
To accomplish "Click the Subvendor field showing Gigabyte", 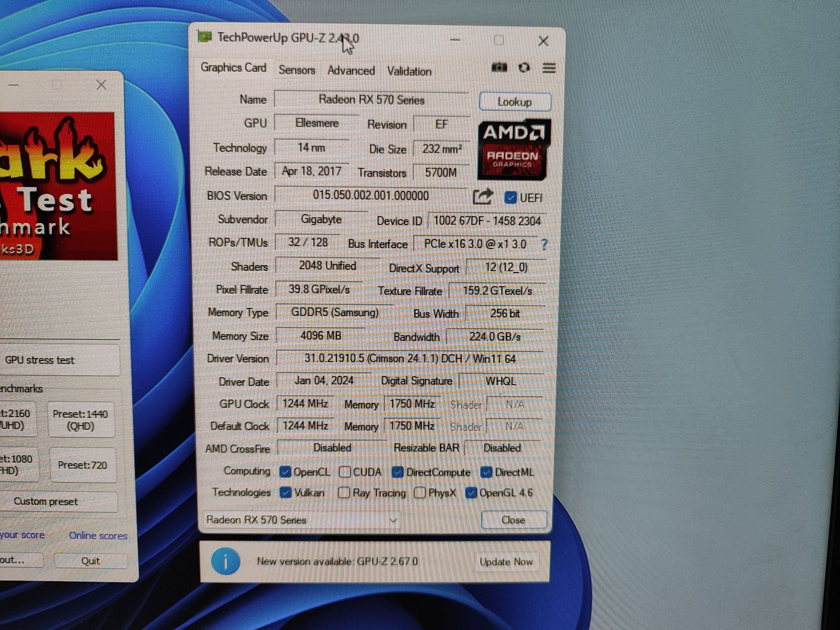I will (x=321, y=219).
